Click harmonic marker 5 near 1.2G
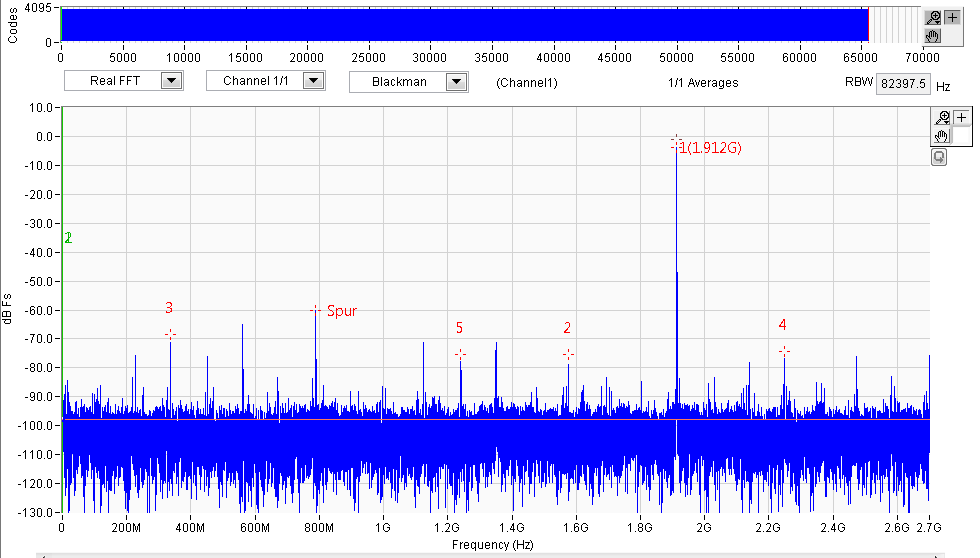This screenshot has height=558, width=980. point(461,354)
